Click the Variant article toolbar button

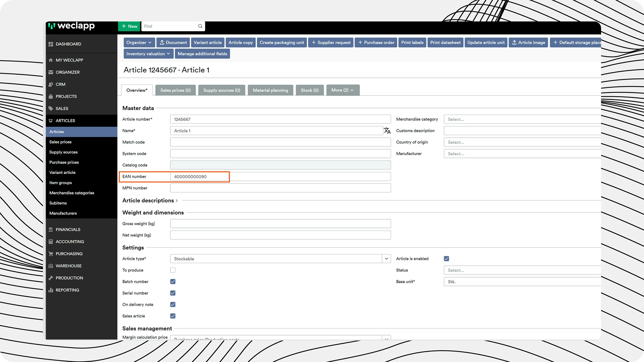(208, 43)
